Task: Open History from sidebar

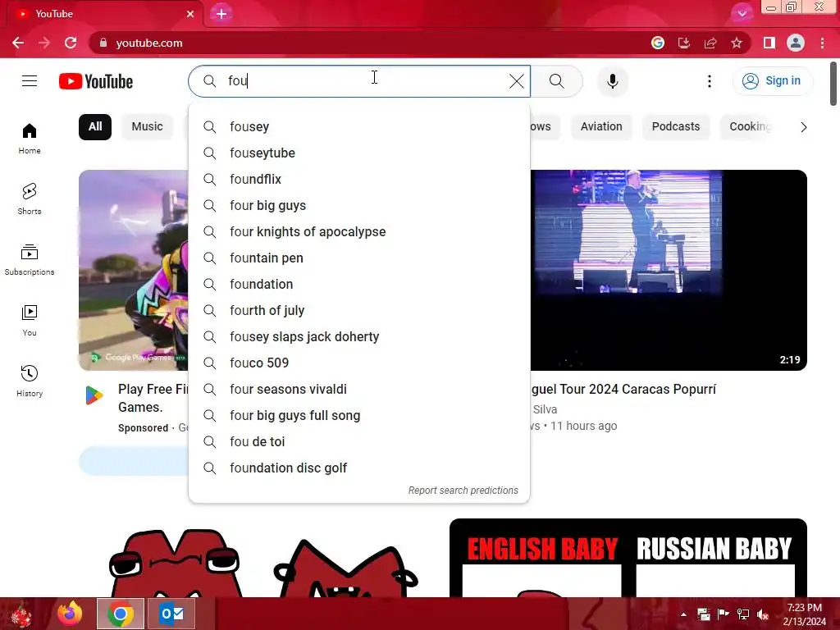Action: pyautogui.click(x=30, y=381)
